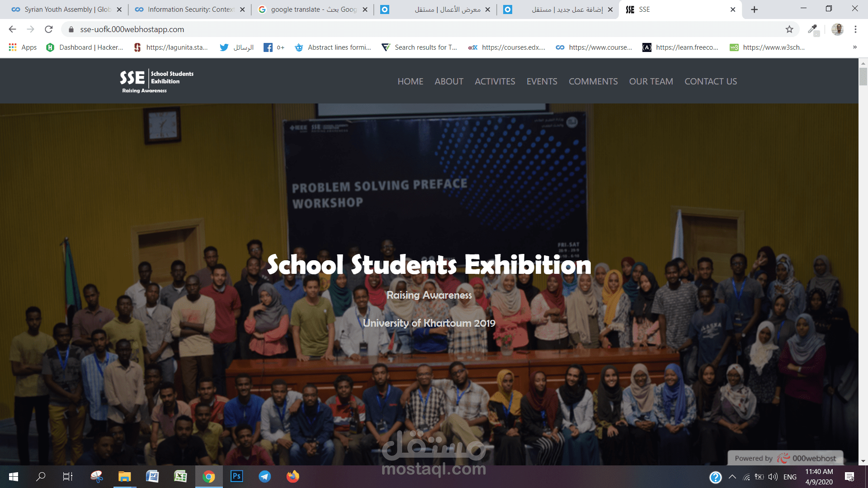Open the Apps bookmarks shortcut
Screen dimensions: 868x488
coord(23,47)
